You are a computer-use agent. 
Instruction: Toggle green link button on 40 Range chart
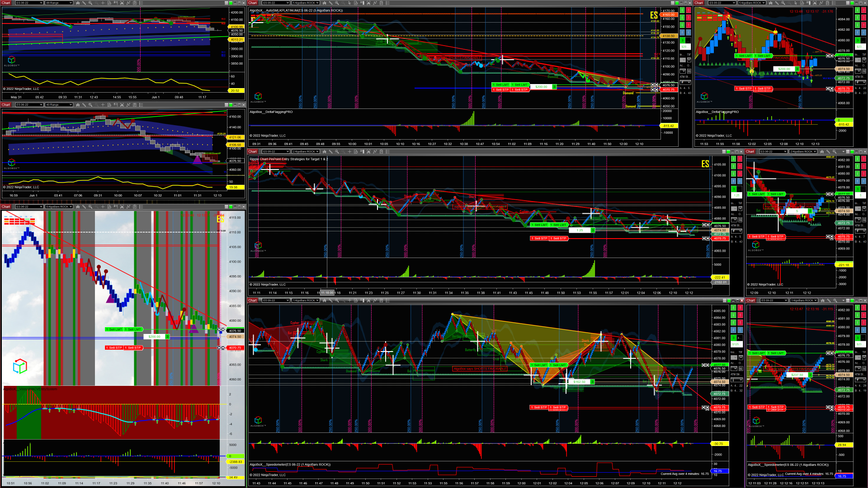coord(231,104)
